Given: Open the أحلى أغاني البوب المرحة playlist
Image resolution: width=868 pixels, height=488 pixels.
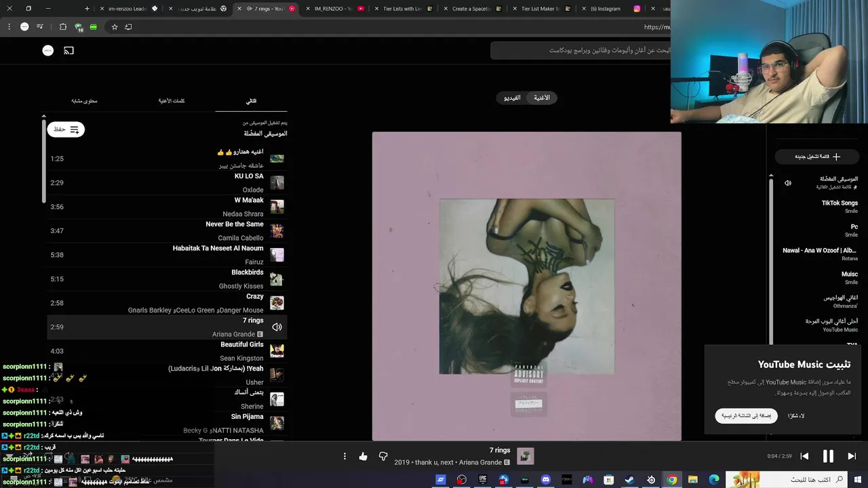Looking at the screenshot, I should coord(817,325).
